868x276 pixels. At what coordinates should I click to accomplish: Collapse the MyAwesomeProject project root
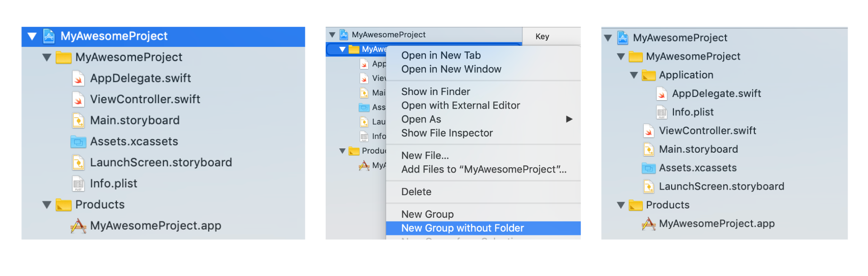(x=32, y=36)
